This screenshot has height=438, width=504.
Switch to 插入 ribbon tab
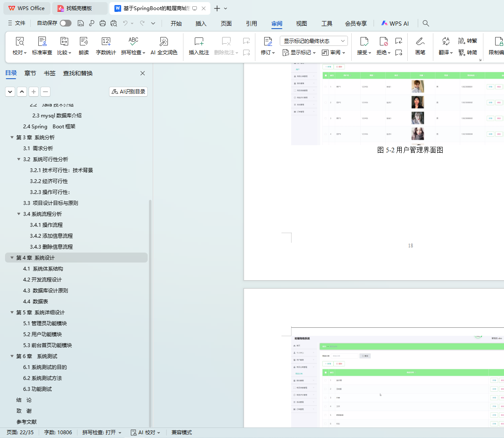[x=201, y=24]
